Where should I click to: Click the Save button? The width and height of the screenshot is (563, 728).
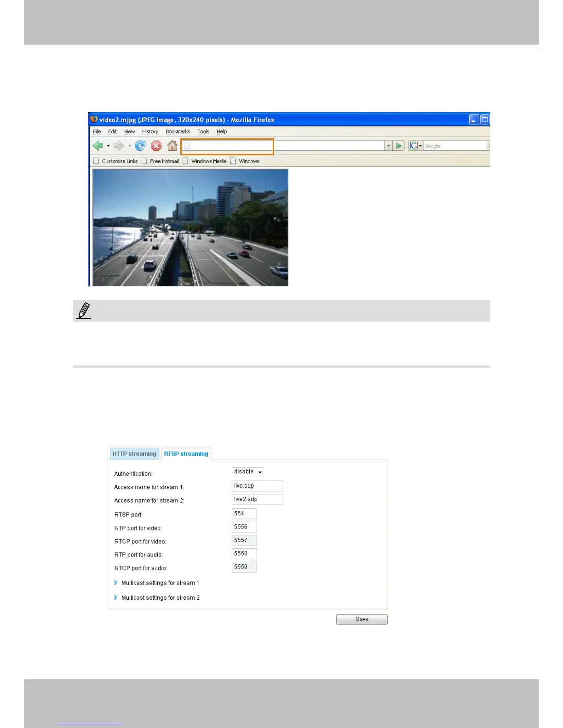click(362, 619)
